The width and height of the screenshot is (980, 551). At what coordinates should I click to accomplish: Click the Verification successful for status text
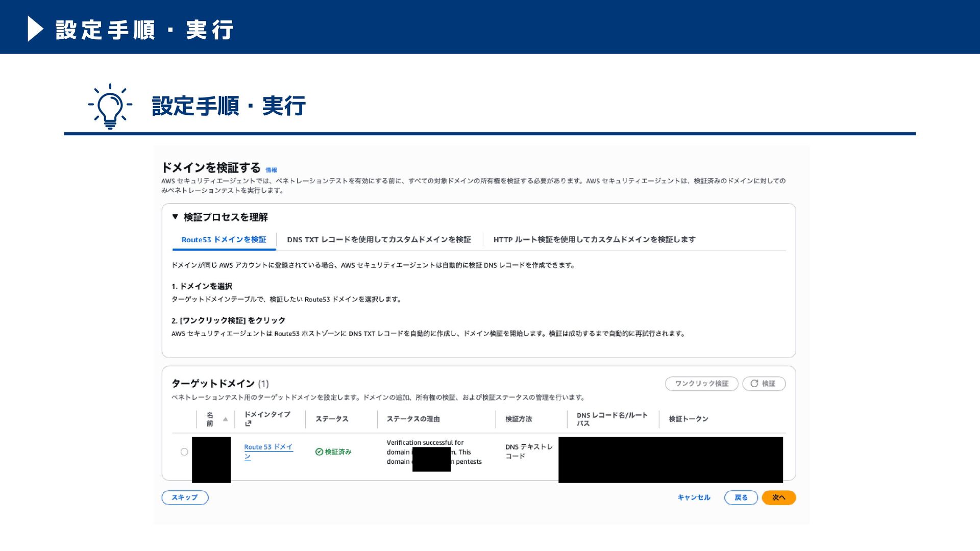425,442
